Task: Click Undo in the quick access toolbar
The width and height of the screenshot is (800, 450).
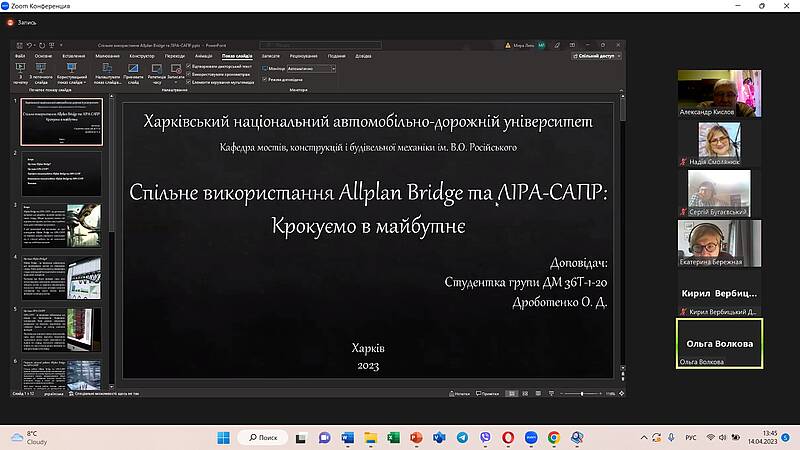Action: (30, 45)
